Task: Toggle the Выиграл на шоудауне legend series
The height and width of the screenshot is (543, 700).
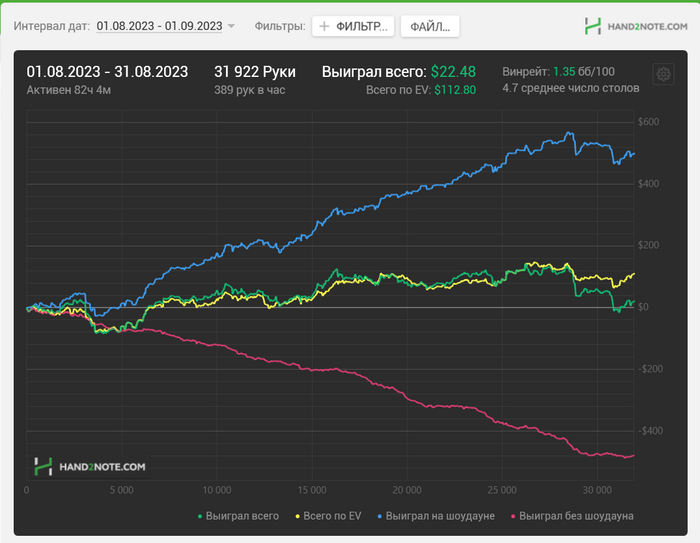Action: tap(436, 516)
